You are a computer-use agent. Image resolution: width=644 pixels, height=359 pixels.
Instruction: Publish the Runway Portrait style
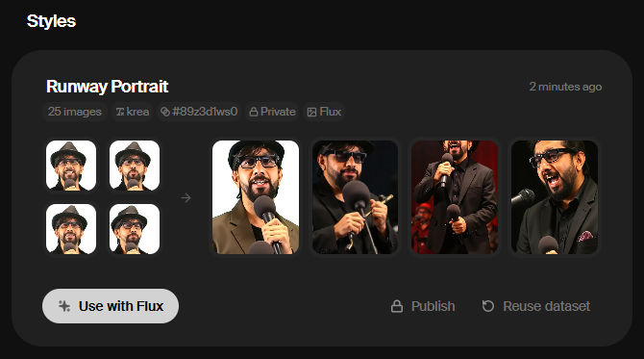pos(423,306)
